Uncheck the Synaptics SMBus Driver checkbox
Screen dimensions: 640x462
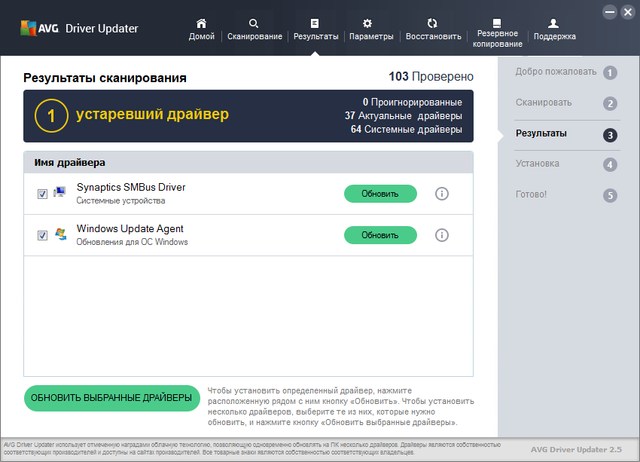click(42, 194)
